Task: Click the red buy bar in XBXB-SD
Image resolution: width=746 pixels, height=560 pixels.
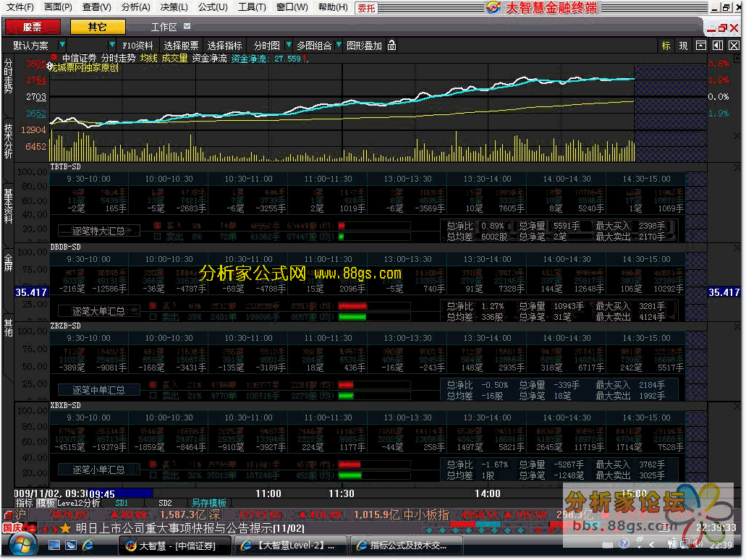Action: pos(349,464)
